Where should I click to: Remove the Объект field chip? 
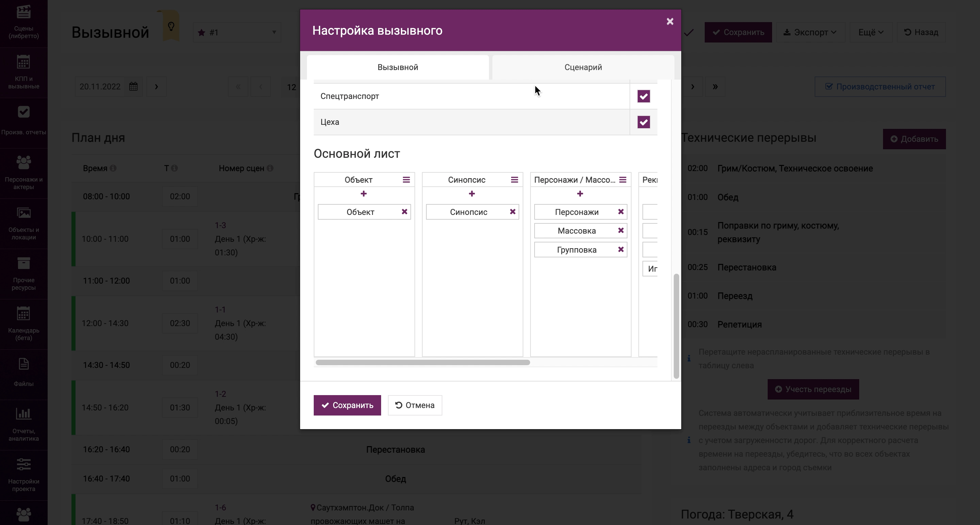click(x=404, y=212)
